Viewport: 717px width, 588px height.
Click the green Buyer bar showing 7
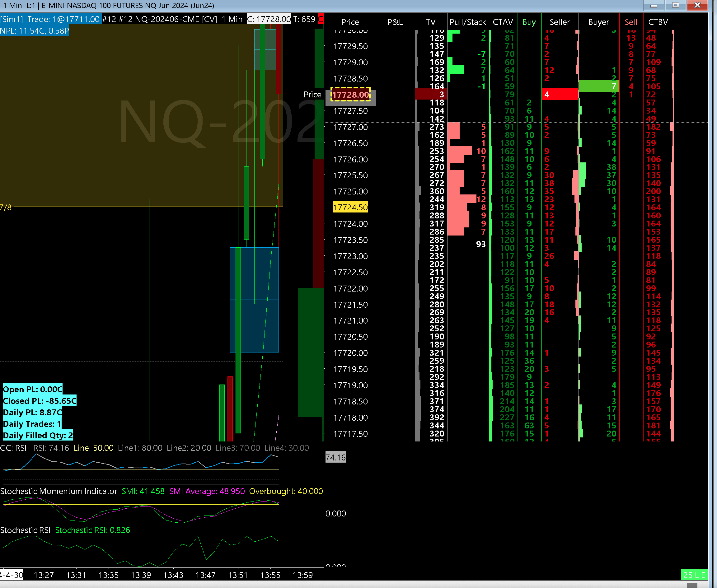click(598, 86)
